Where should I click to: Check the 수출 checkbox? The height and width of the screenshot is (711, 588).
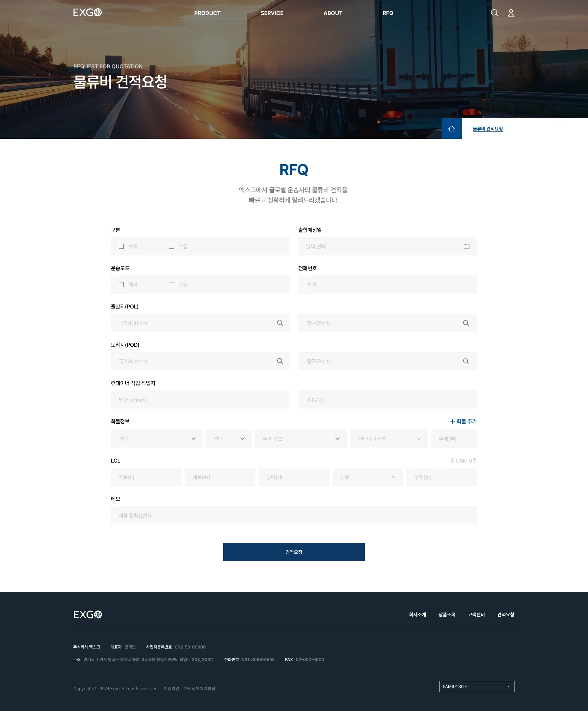(x=121, y=246)
